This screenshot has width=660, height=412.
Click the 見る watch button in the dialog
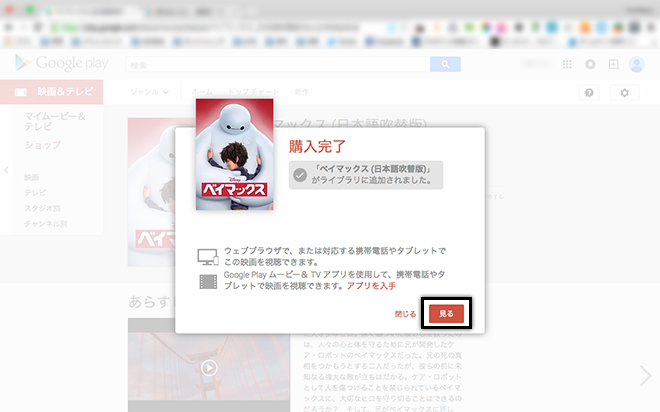click(446, 314)
